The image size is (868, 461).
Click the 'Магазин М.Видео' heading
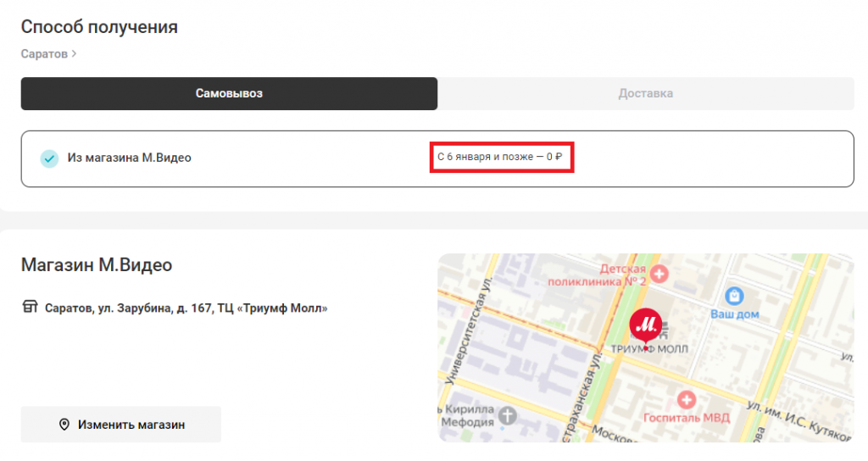click(x=97, y=265)
